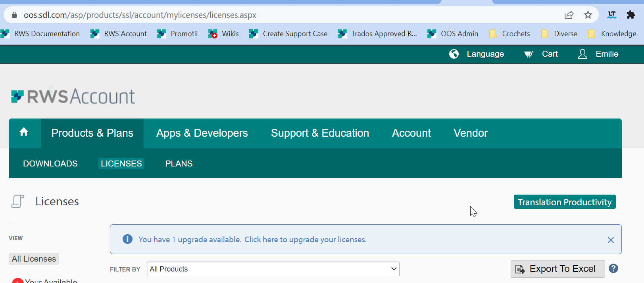The height and width of the screenshot is (283, 644).
Task: Open the Vendor menu tab
Action: coord(471,133)
